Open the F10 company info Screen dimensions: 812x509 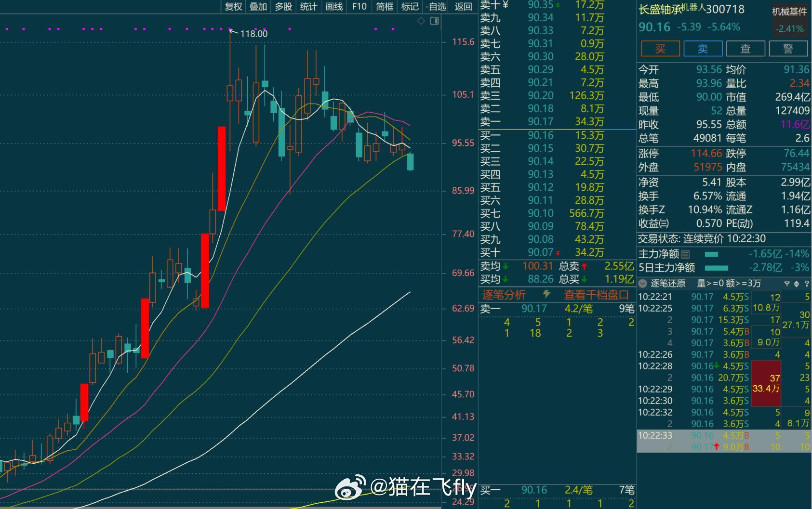click(359, 6)
